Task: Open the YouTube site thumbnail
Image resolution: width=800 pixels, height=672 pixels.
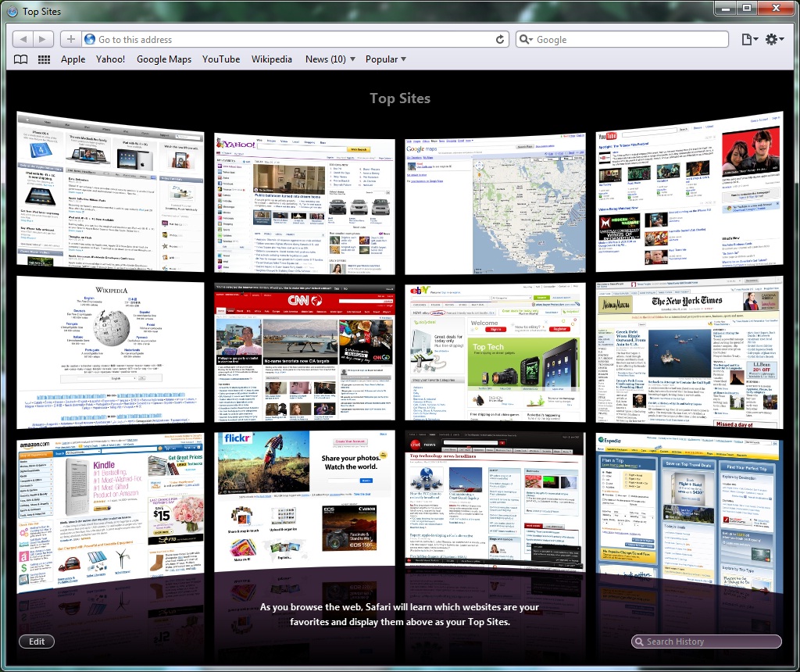Action: (689, 192)
